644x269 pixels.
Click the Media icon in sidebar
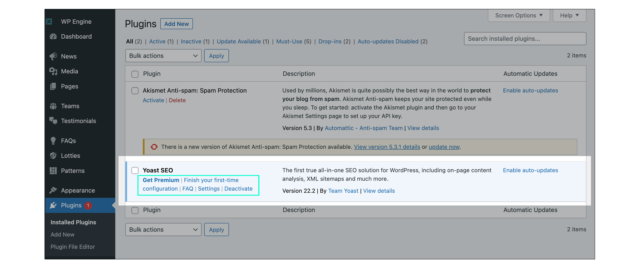coord(53,71)
